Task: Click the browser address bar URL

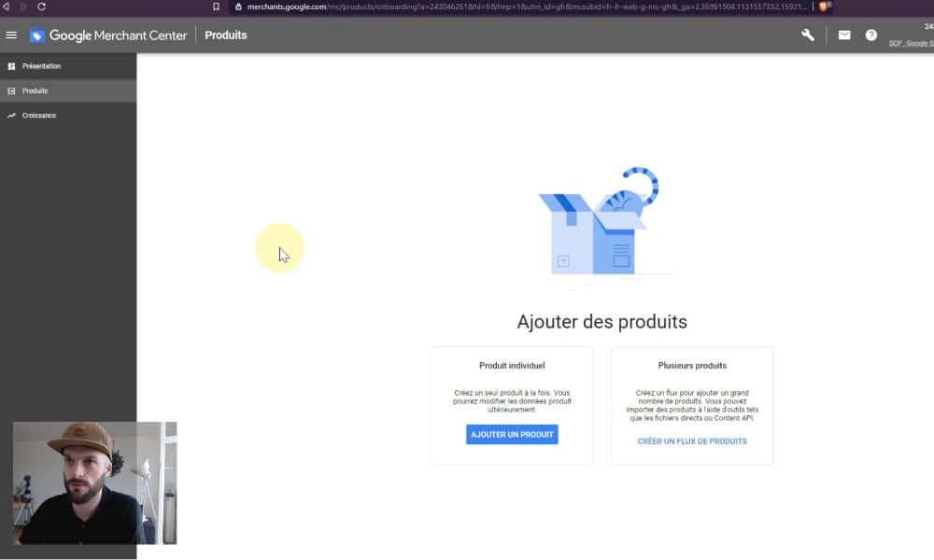Action: click(527, 7)
